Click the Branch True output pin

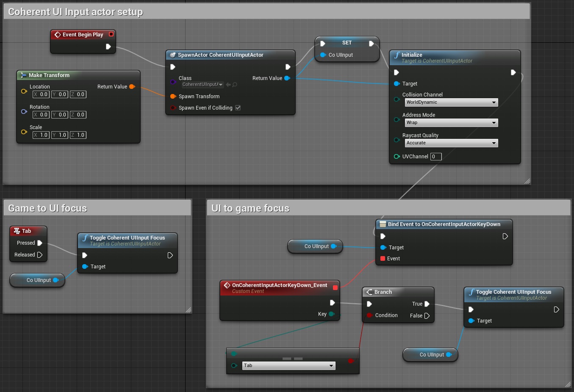tap(427, 304)
